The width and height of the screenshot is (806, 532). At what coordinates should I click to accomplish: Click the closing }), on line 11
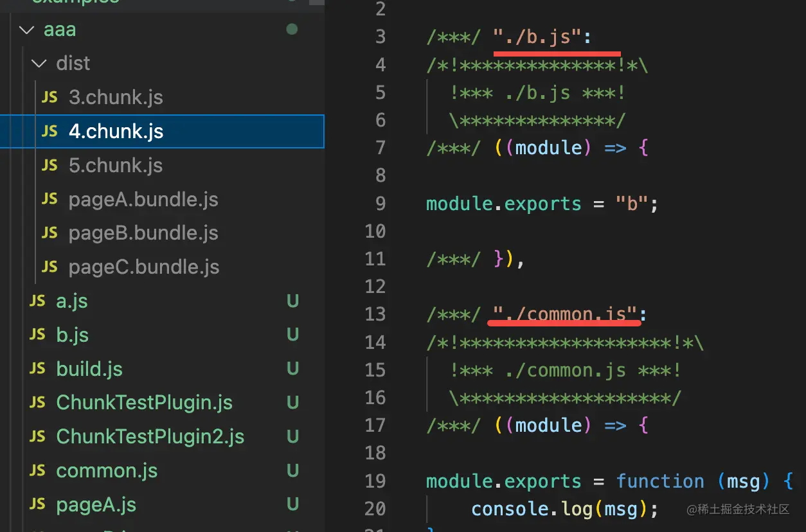pos(510,259)
